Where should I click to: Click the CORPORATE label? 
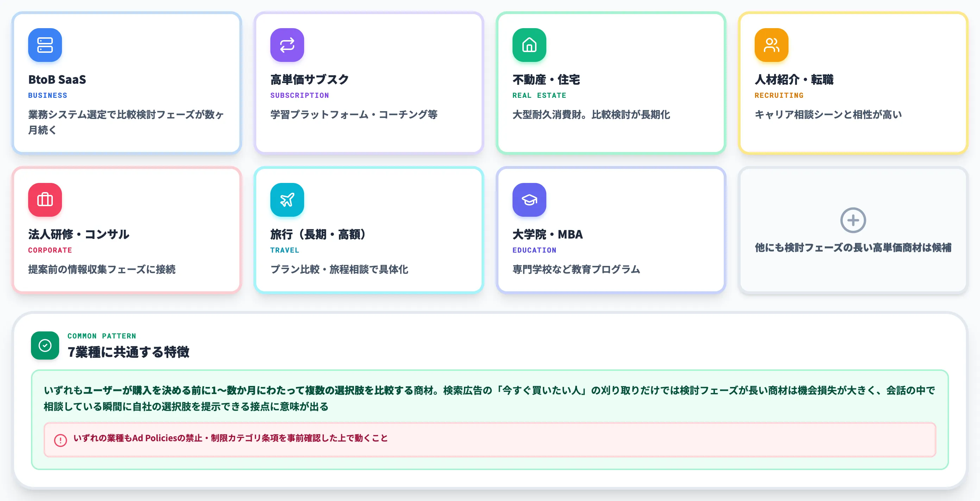pyautogui.click(x=50, y=250)
